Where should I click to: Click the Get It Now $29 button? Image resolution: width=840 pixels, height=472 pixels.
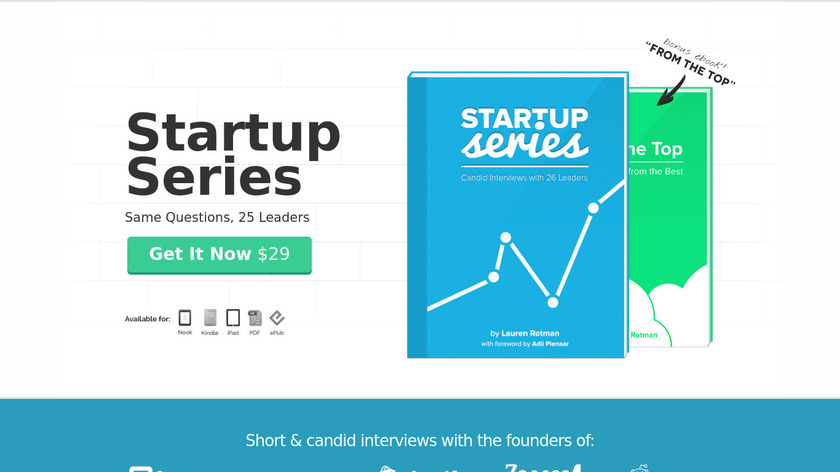(219, 254)
